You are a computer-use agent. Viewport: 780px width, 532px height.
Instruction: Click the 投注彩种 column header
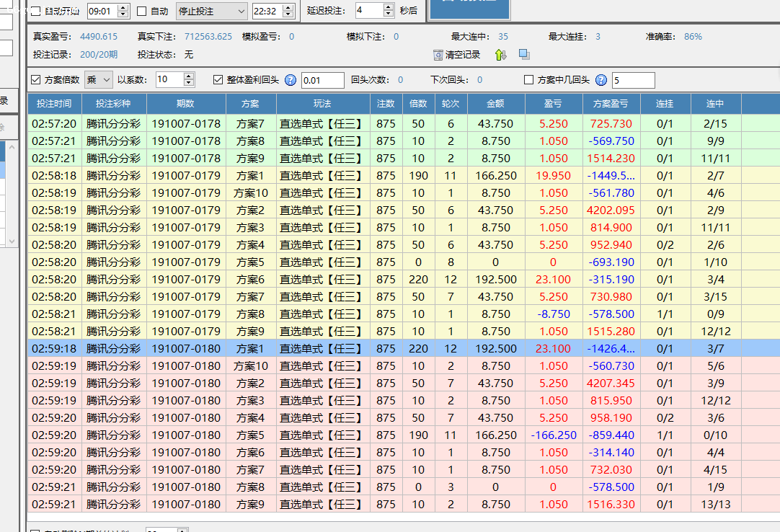[x=113, y=104]
